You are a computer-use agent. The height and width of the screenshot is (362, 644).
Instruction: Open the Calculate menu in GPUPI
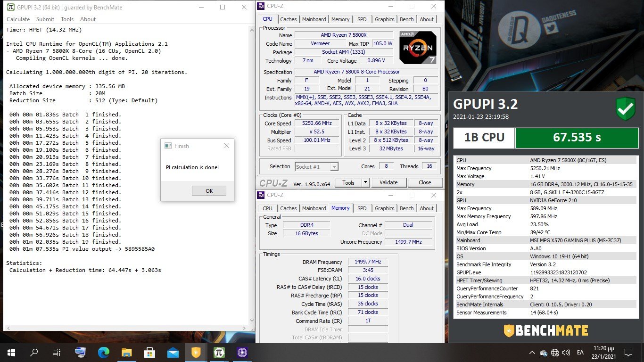click(18, 19)
